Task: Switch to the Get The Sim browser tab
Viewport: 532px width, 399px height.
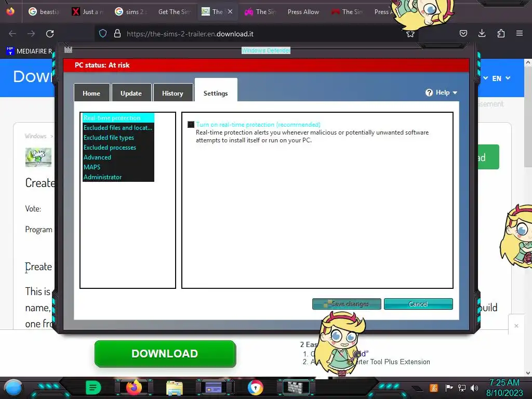Action: [174, 12]
